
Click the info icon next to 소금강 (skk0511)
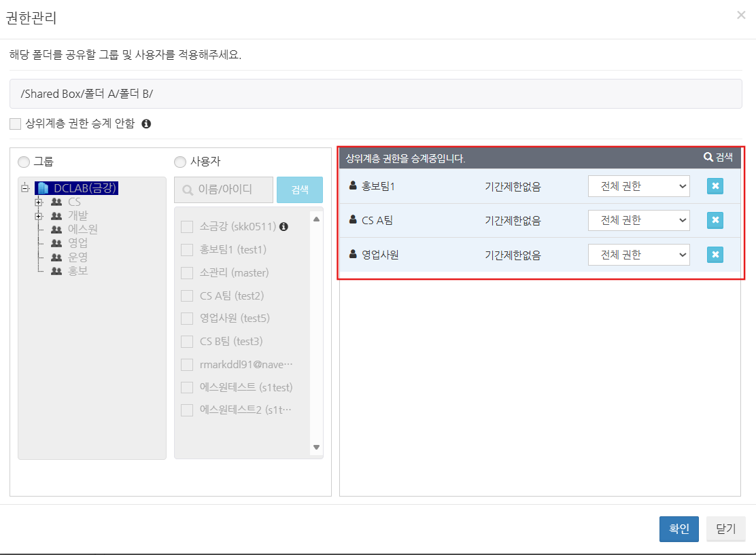pos(284,226)
